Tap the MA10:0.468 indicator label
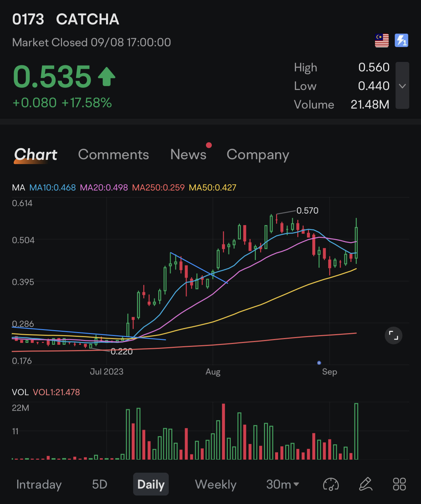Screen dimensions: 421x504 [x=53, y=188]
